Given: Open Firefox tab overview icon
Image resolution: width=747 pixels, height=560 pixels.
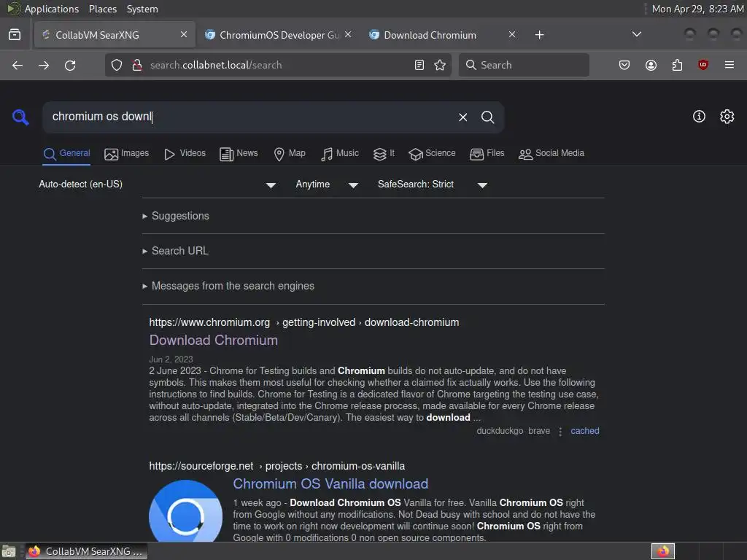Looking at the screenshot, I should pyautogui.click(x=15, y=35).
